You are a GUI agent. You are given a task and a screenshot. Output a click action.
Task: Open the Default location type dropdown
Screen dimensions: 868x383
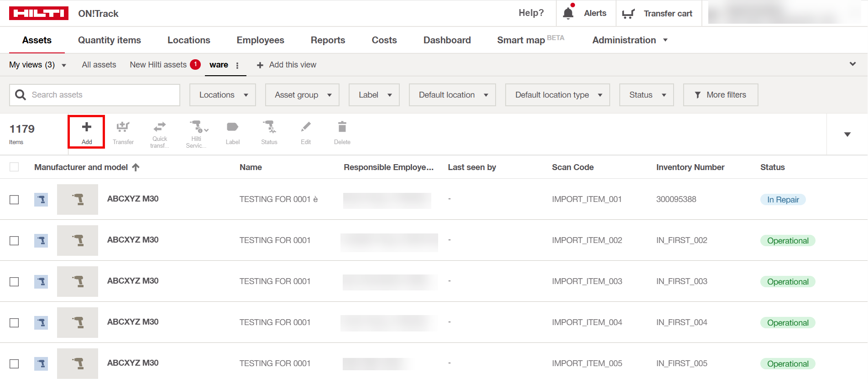point(558,95)
